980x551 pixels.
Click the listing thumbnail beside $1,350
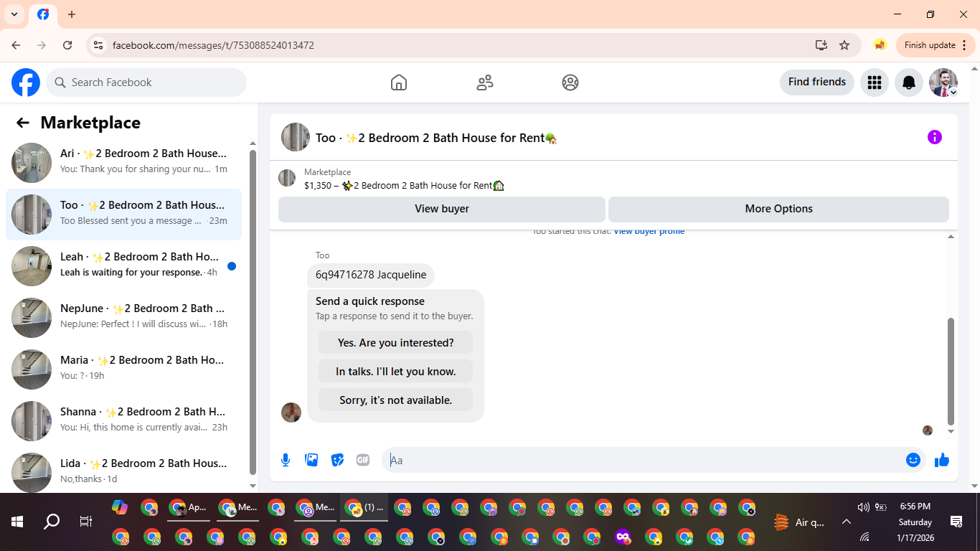pos(287,178)
